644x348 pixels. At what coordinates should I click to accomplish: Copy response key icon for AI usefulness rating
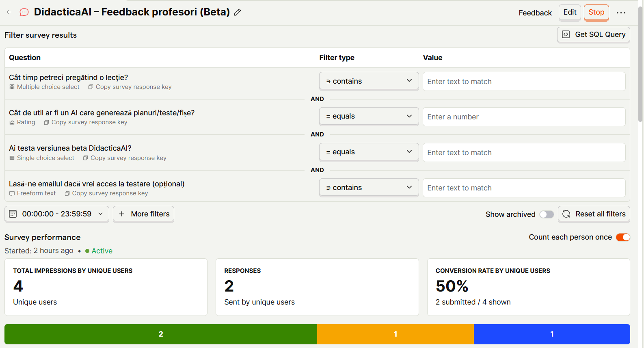(46, 122)
